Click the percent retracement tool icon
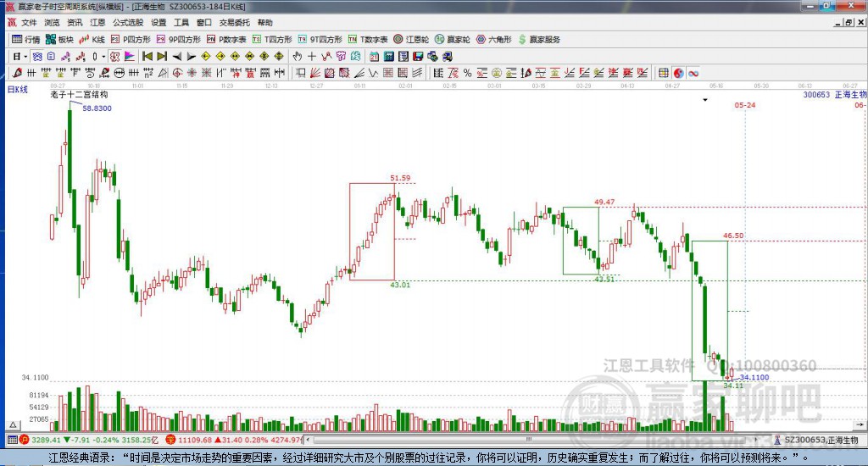The width and height of the screenshot is (868, 466). coord(468,73)
